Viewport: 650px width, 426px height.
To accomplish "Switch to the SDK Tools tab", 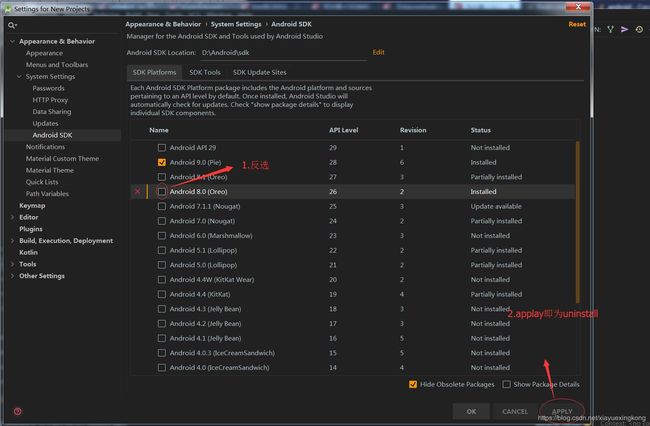I will (205, 72).
